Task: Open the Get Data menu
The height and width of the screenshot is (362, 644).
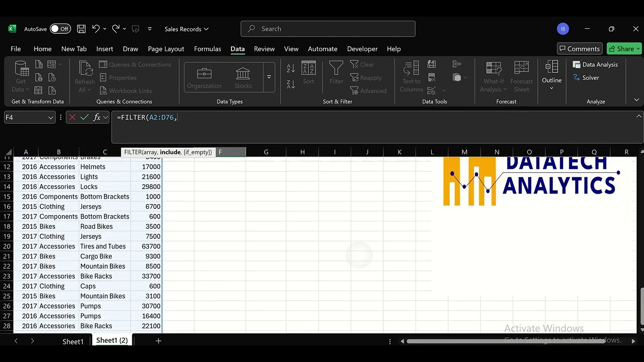Action: 21,77
